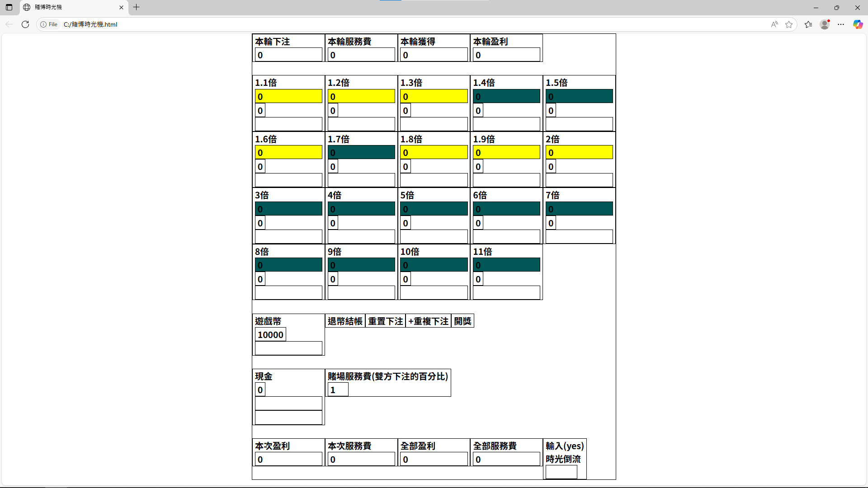Screen dimensions: 868x488
Task: Click the 時光倒流 yes input box
Action: (x=561, y=472)
